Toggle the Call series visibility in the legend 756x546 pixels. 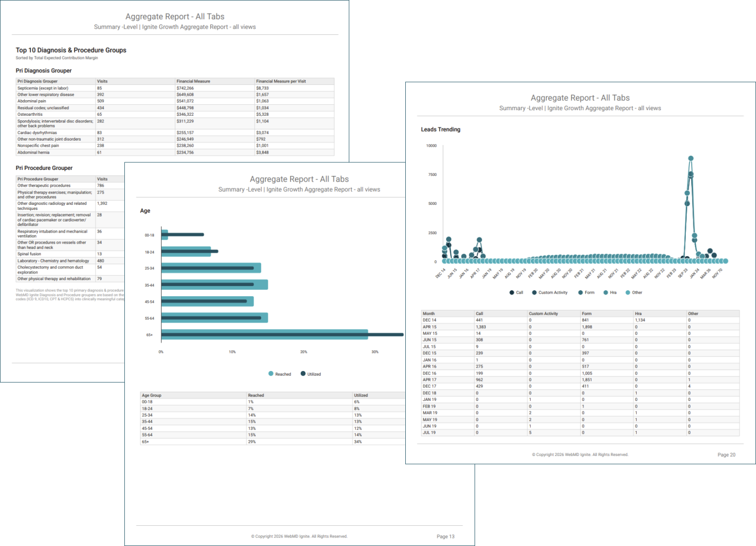(x=512, y=292)
